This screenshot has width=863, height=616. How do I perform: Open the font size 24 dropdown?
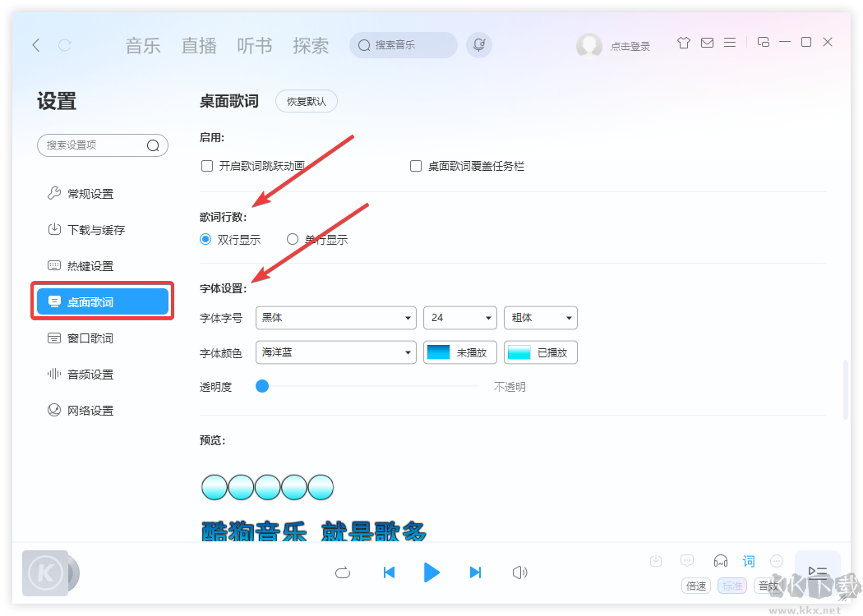click(459, 318)
